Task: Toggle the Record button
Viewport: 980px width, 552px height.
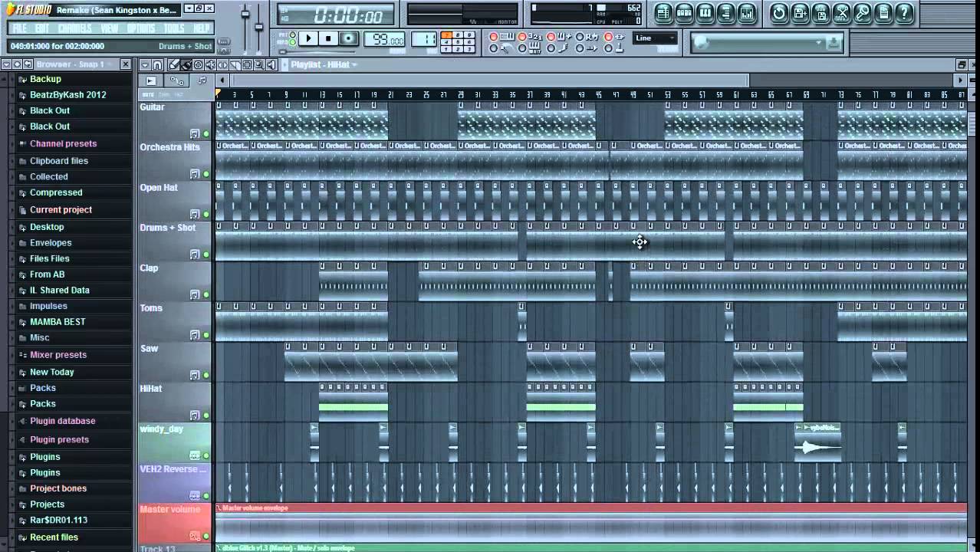Action: coord(349,38)
